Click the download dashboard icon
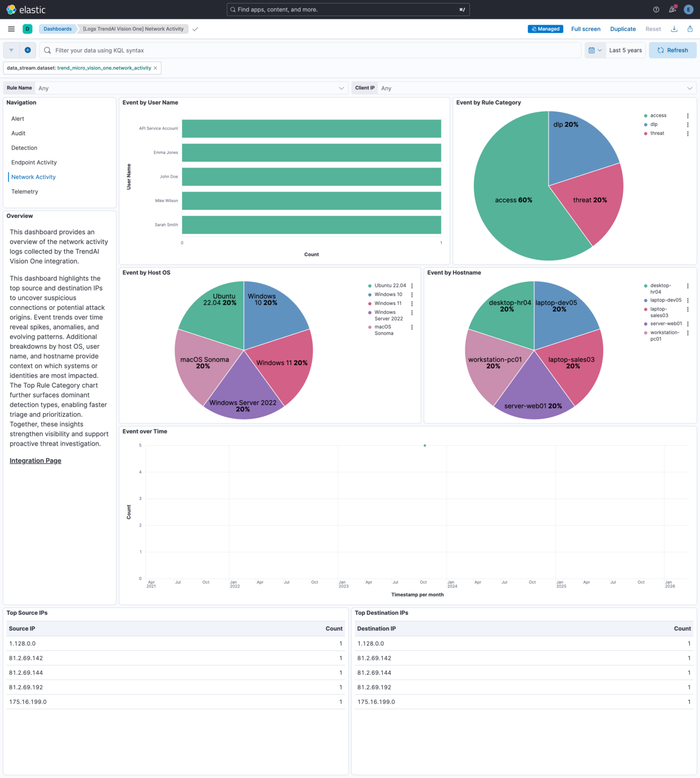This screenshot has width=700, height=778. (674, 29)
